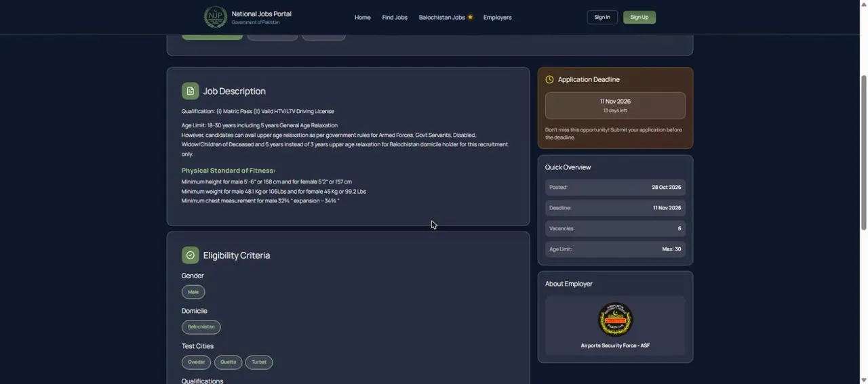Click the Eligibility Criteria checkmark icon
868x384 pixels.
coord(190,255)
